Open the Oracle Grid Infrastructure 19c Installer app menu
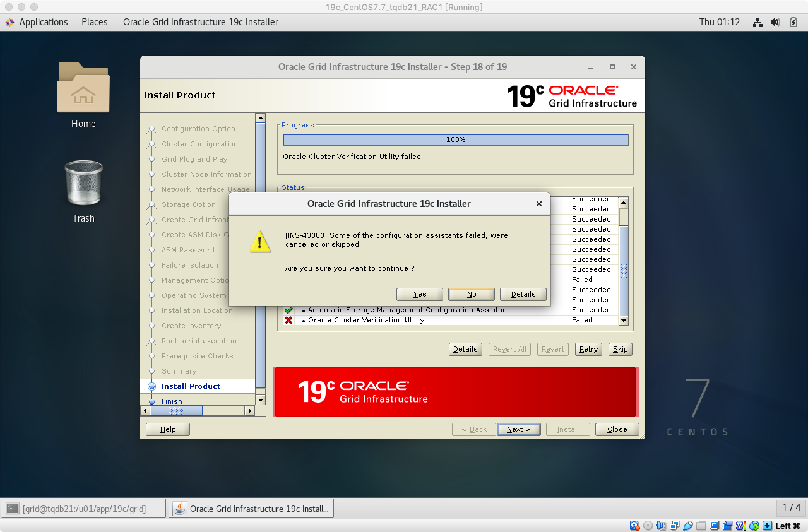This screenshot has height=532, width=808. [x=201, y=22]
